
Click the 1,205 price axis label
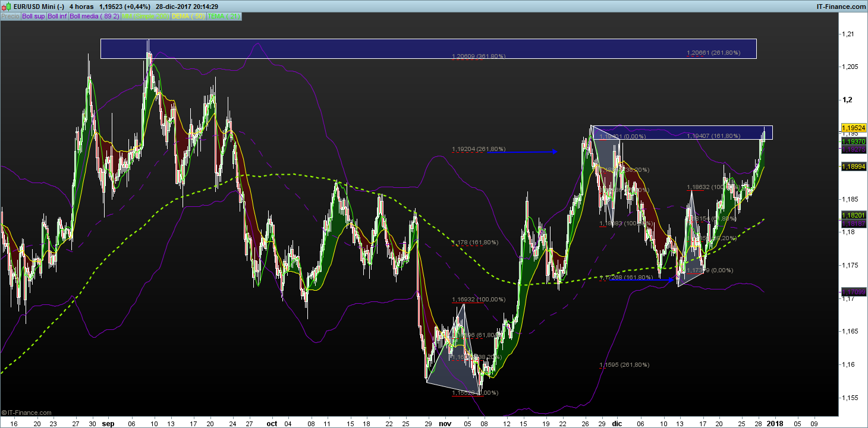[x=850, y=67]
